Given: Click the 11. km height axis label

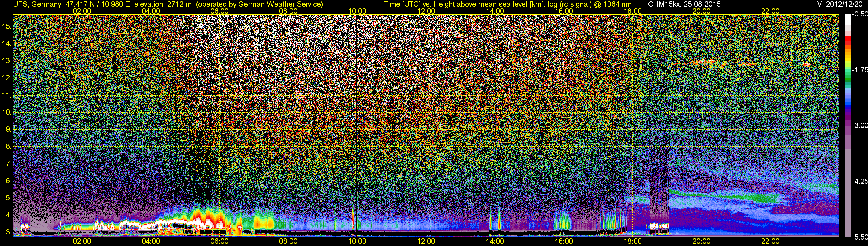Looking at the screenshot, I should click(7, 95).
